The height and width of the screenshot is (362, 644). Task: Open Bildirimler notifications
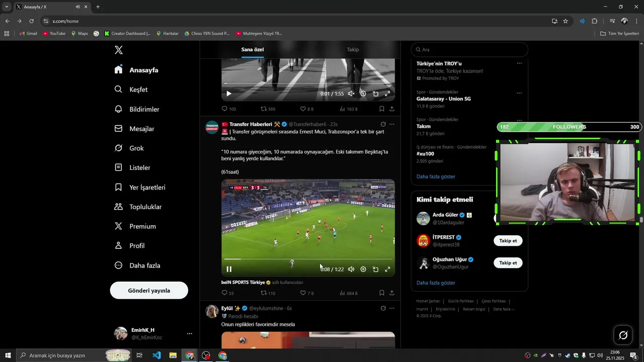137,109
